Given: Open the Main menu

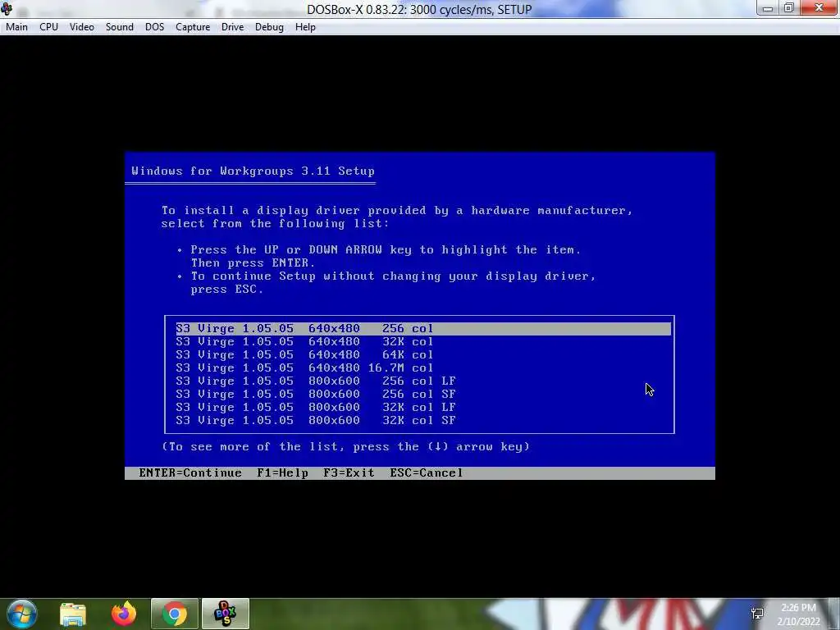Looking at the screenshot, I should (x=16, y=27).
